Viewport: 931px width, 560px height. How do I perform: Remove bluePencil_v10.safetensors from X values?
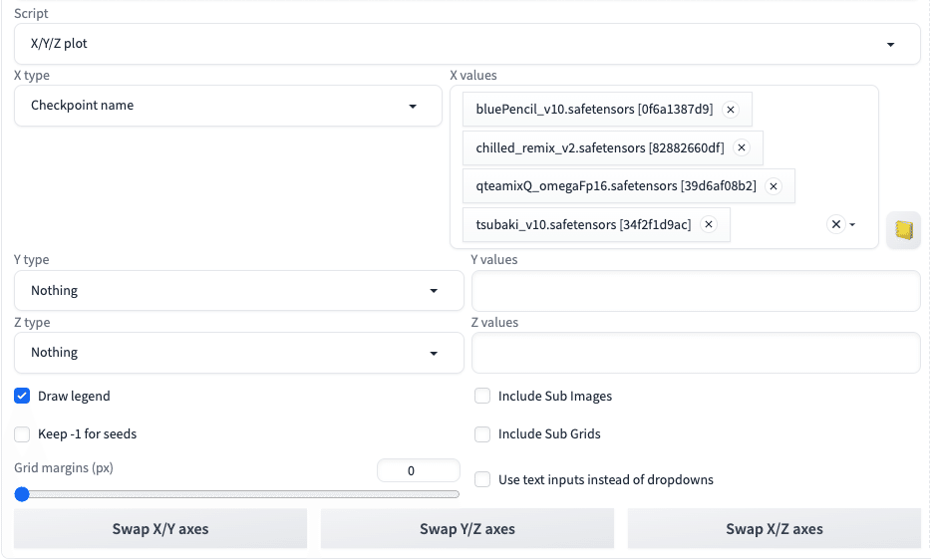coord(731,110)
